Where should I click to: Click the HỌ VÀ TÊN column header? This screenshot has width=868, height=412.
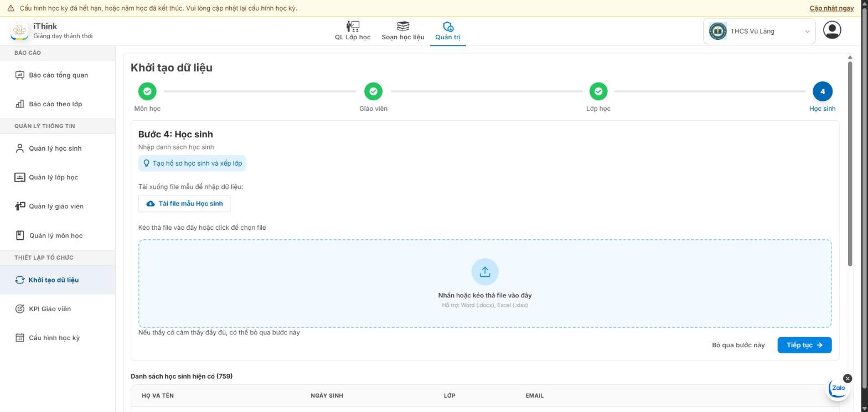[158, 396]
